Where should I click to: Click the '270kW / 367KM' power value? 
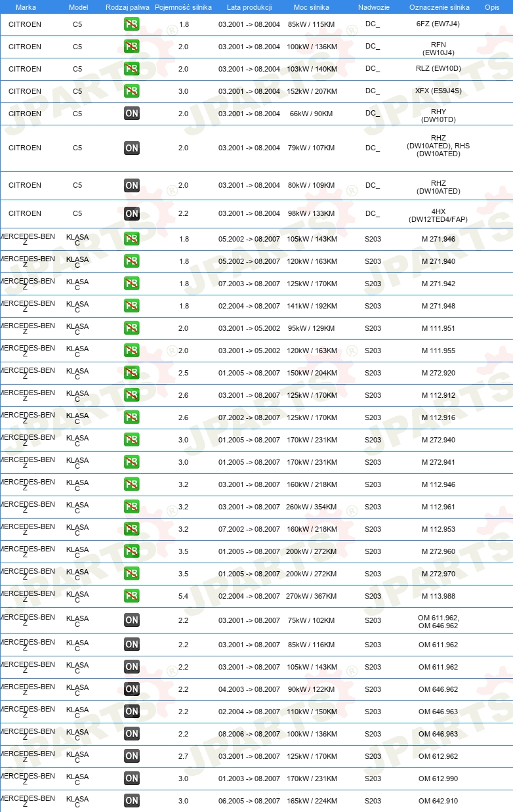click(x=312, y=596)
